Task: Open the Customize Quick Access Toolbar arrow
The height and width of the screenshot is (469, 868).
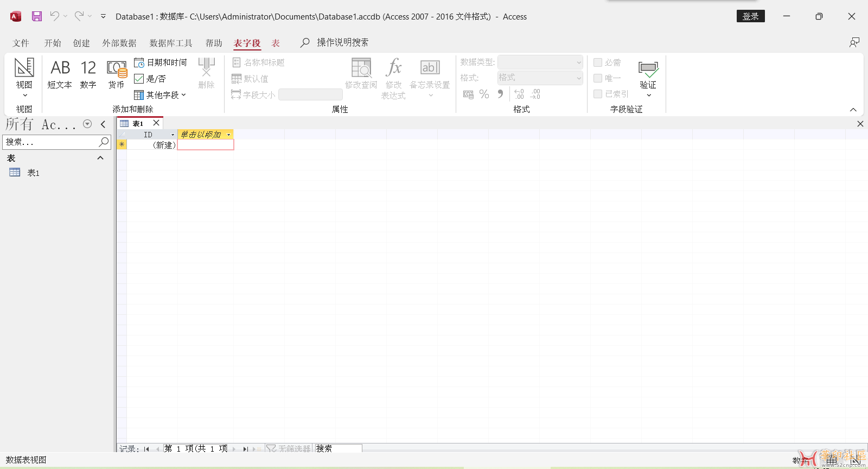Action: click(103, 16)
